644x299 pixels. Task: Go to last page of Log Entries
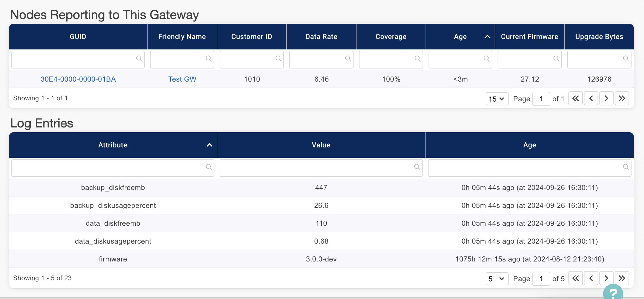click(622, 278)
